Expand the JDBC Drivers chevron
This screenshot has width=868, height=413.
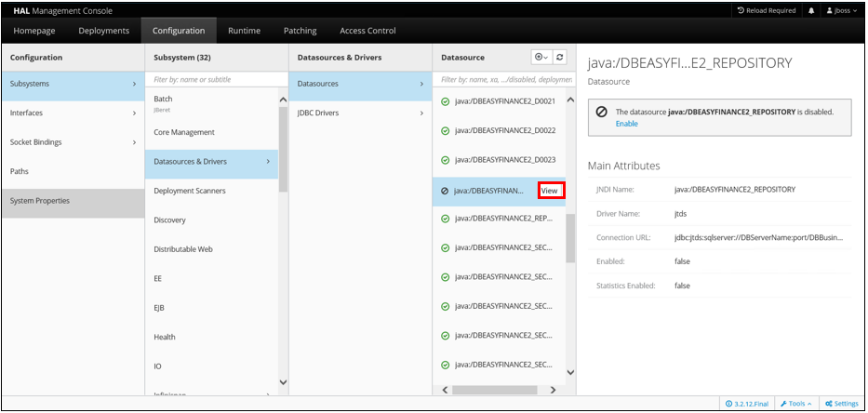421,113
